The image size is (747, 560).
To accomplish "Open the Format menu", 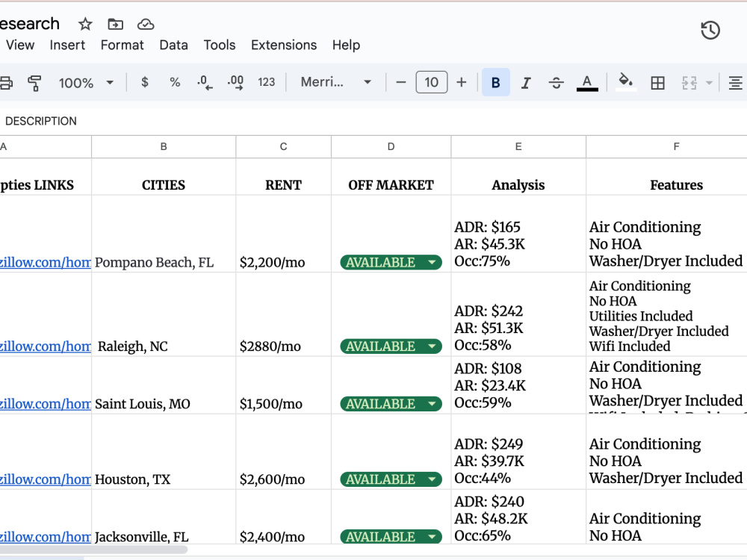I will point(122,45).
